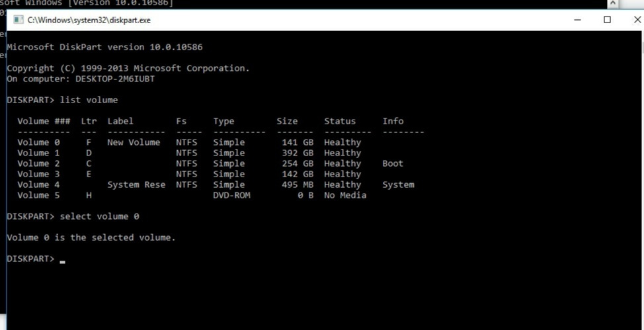Image resolution: width=644 pixels, height=330 pixels.
Task: Click the 'list volume' command text
Action: 89,100
